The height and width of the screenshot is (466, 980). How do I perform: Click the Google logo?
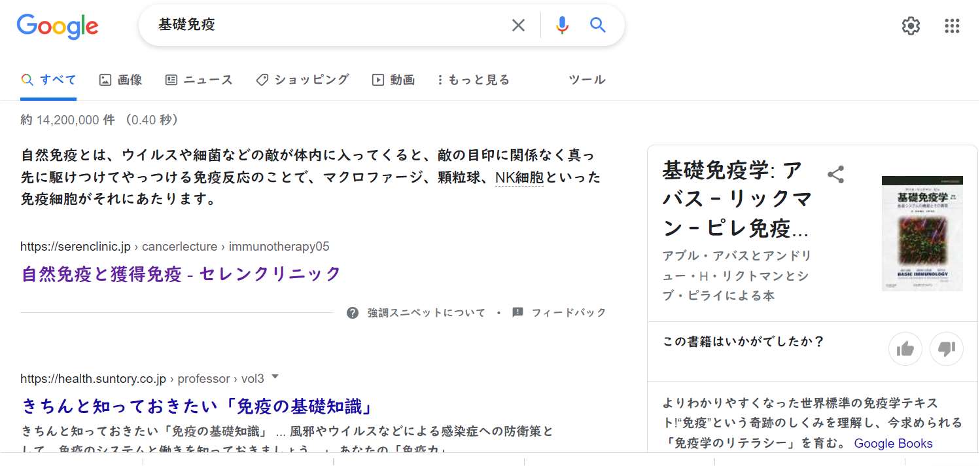(58, 26)
